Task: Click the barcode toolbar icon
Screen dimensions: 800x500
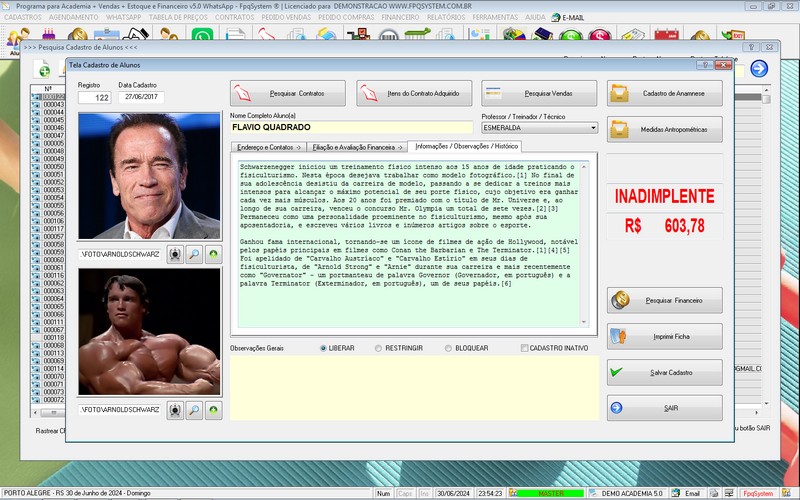Action: (x=389, y=35)
